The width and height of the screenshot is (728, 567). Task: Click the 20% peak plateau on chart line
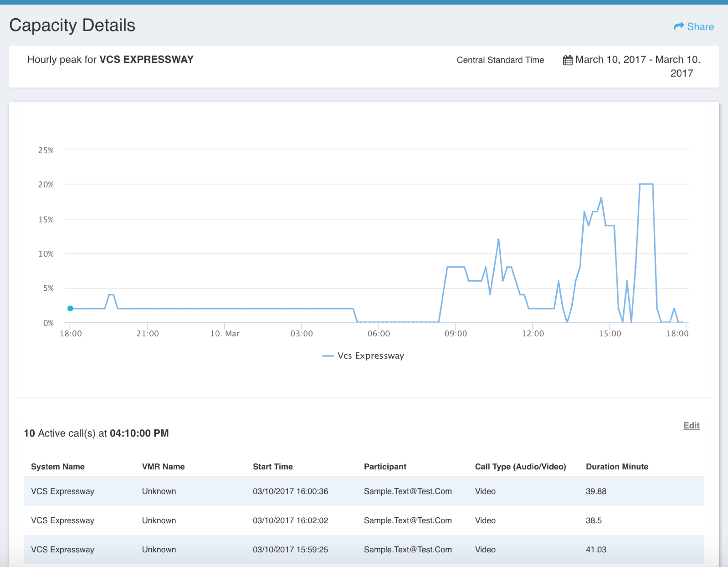[646, 184]
